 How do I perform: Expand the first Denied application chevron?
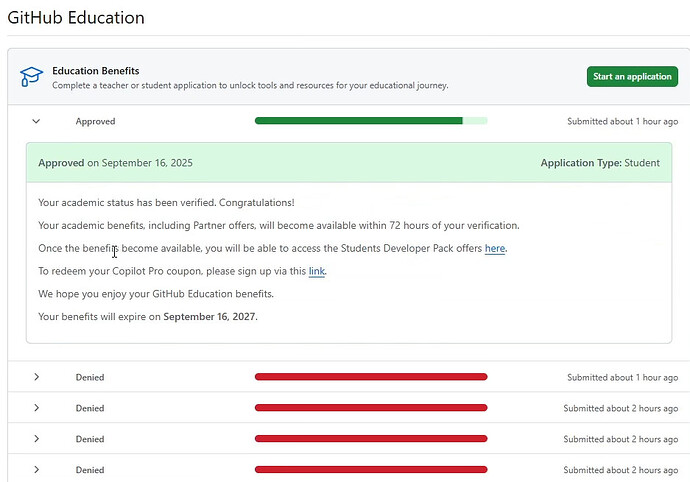36,377
